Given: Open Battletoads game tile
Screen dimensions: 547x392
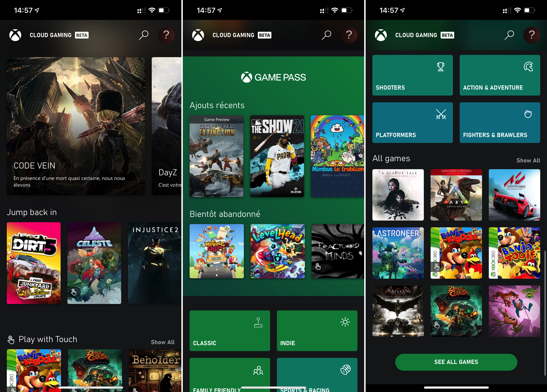Looking at the screenshot, I should click(515, 311).
